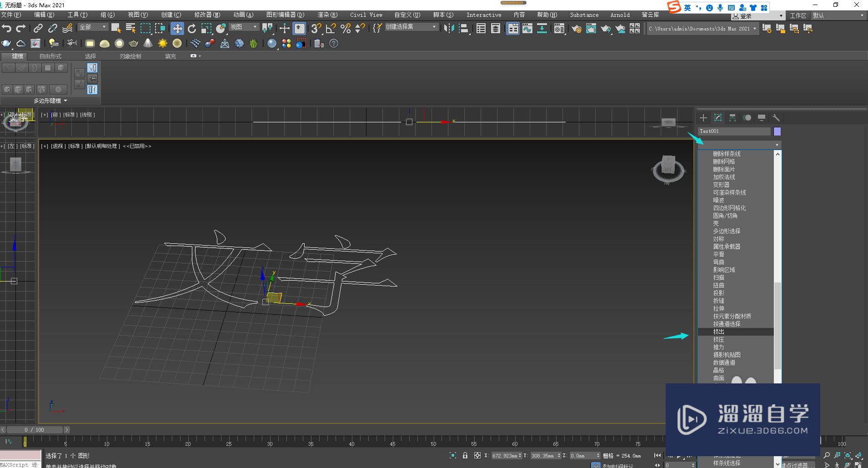Image resolution: width=868 pixels, height=468 pixels.
Task: Open the reference coordinate 视图 dropdown
Action: [243, 27]
